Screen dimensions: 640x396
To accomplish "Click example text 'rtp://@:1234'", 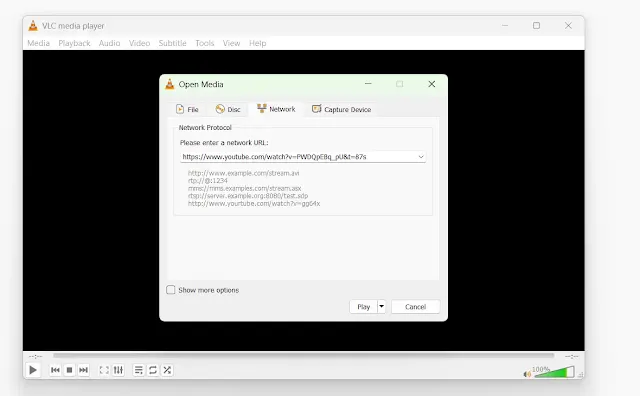I will pyautogui.click(x=208, y=180).
